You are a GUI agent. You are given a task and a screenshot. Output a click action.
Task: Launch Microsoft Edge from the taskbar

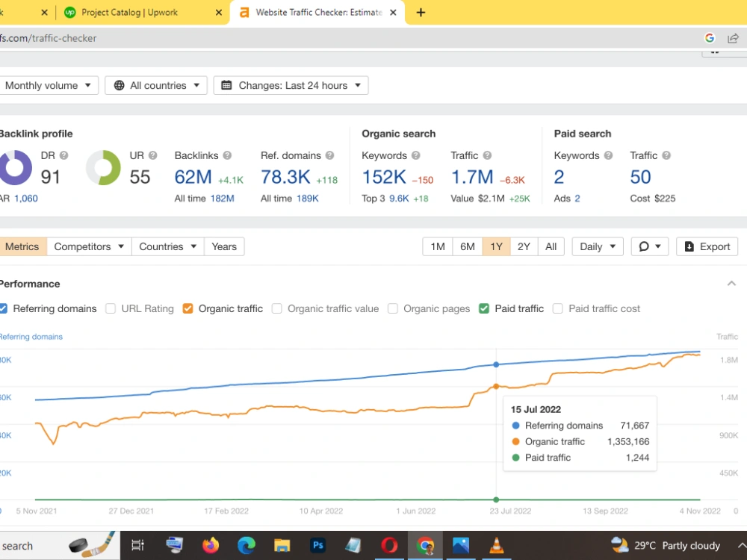pos(247,545)
